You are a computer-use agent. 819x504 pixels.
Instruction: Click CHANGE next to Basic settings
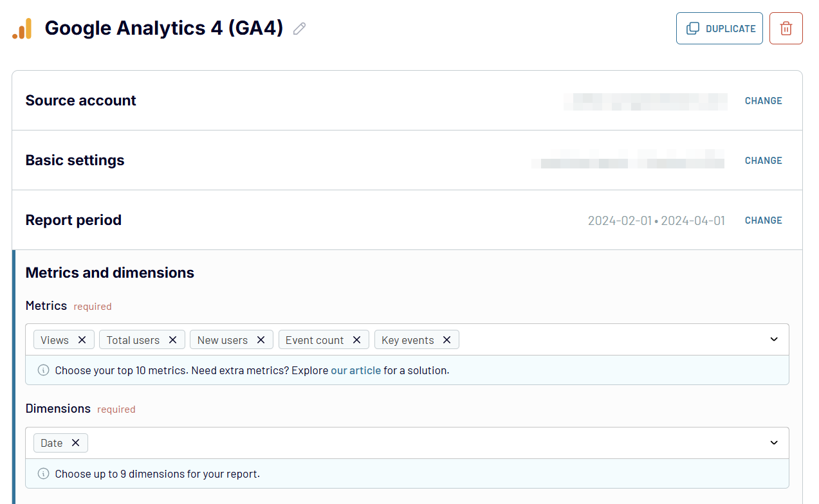[763, 160]
